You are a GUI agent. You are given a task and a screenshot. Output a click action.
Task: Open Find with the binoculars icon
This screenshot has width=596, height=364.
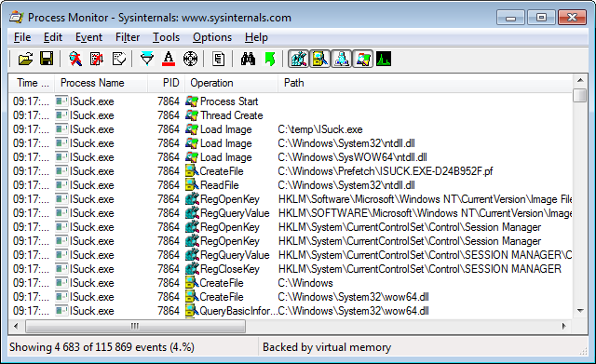click(248, 59)
